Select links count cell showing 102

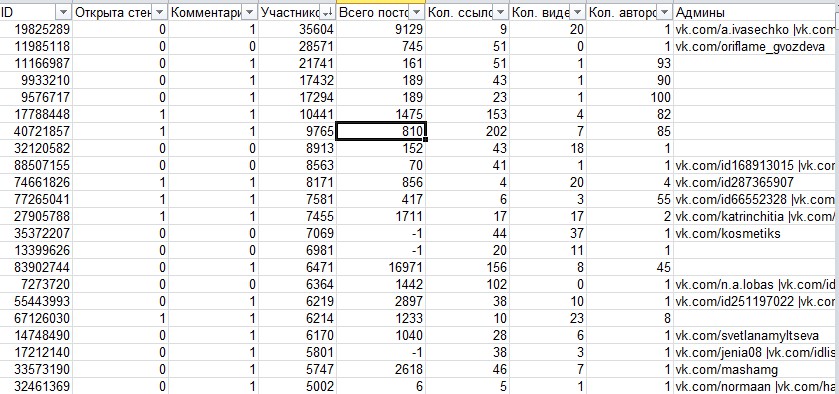click(x=467, y=284)
